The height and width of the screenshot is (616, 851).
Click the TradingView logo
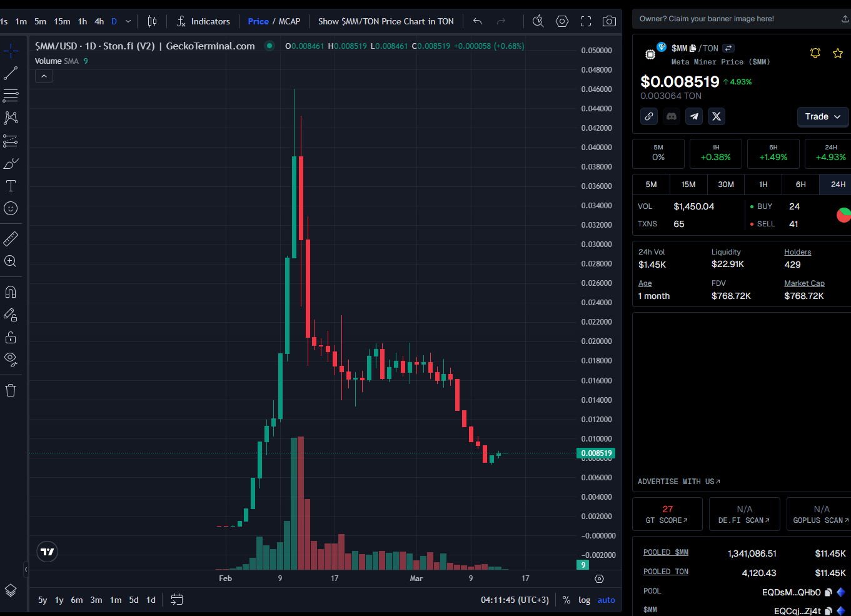coord(48,552)
